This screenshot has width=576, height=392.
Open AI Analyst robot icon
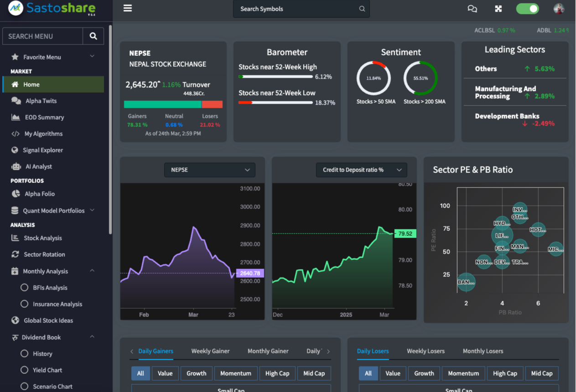pos(16,166)
